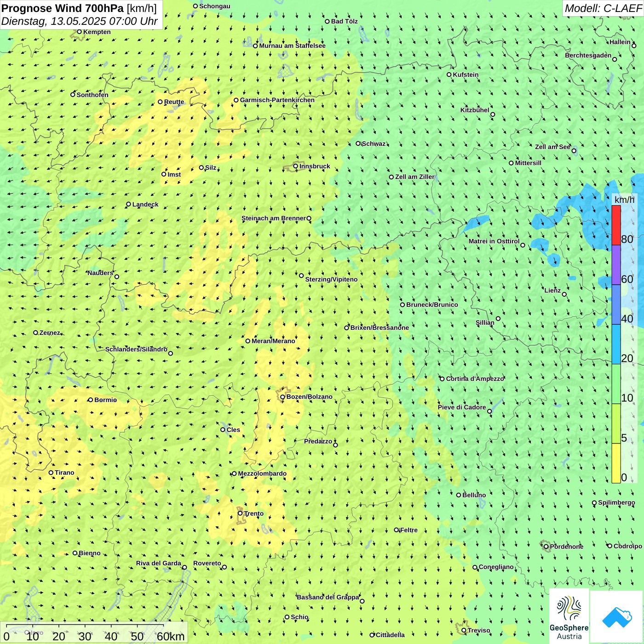This screenshot has width=644, height=644.
Task: Click the 'Landeck' label
Action: [145, 204]
